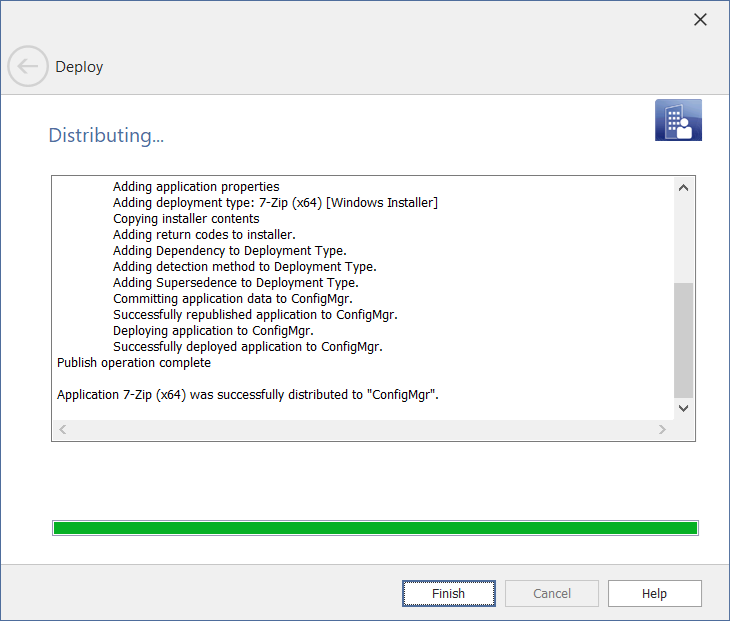Click the horizontal scroll right arrow
730x621 pixels.
click(x=662, y=429)
